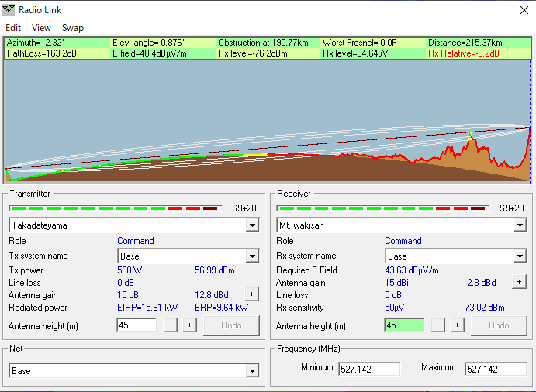Click the Rx sensitivity 50µV value
This screenshot has height=392, width=536.
[394, 308]
